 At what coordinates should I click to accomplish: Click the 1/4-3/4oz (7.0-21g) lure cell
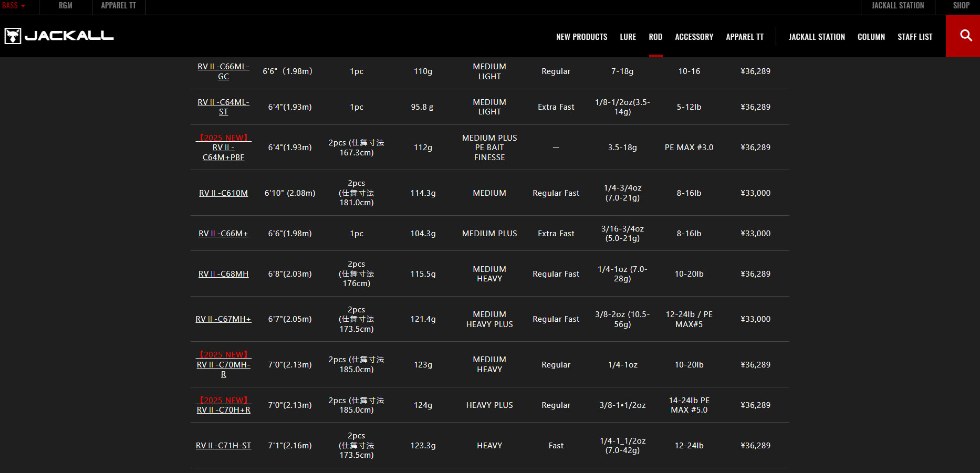point(622,193)
